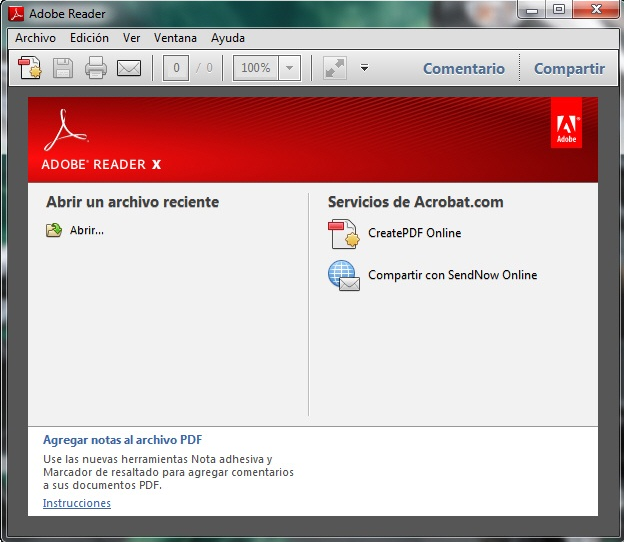Open the Comentario panel
Image resolution: width=624 pixels, height=542 pixels.
[464, 68]
